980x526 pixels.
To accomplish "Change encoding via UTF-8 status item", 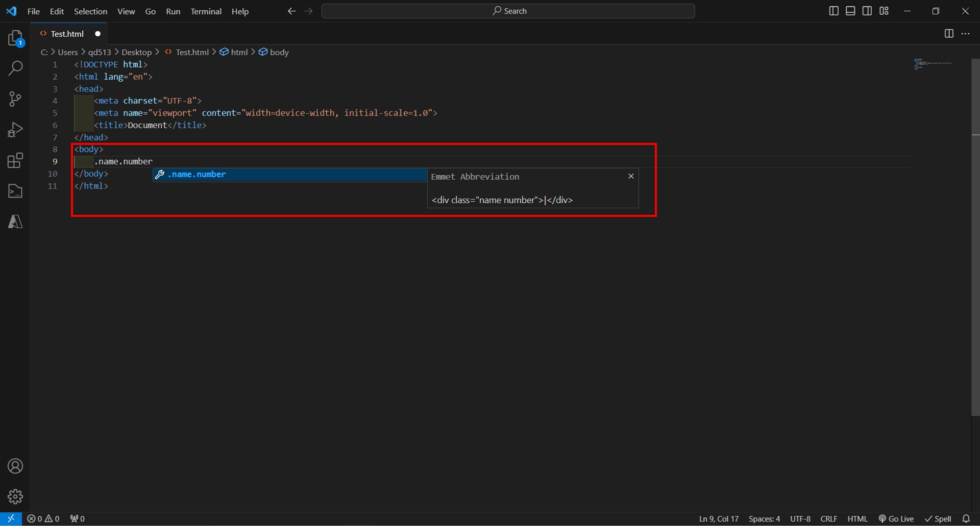I will click(800, 519).
